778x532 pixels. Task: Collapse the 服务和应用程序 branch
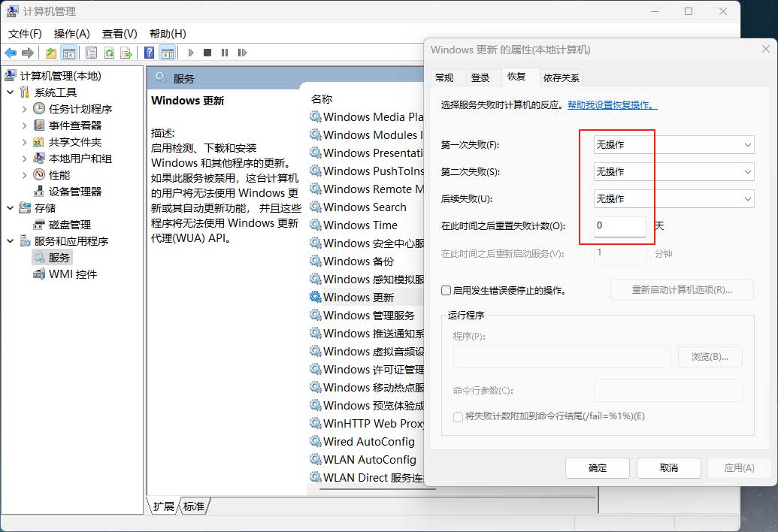11,241
